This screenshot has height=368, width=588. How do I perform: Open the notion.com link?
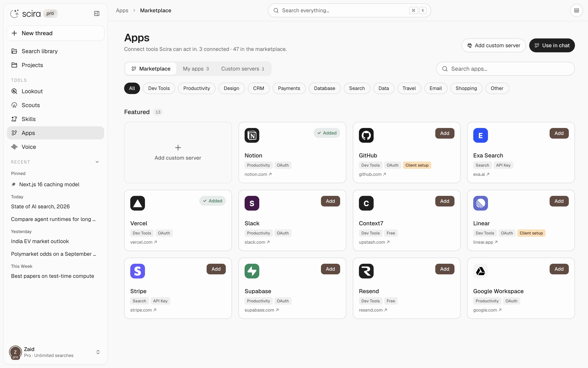(258, 174)
